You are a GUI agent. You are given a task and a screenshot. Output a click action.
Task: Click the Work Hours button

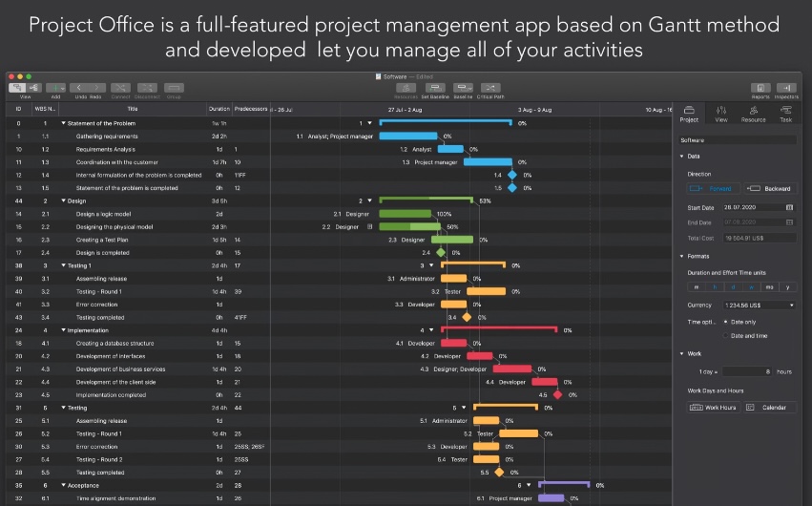pyautogui.click(x=714, y=407)
